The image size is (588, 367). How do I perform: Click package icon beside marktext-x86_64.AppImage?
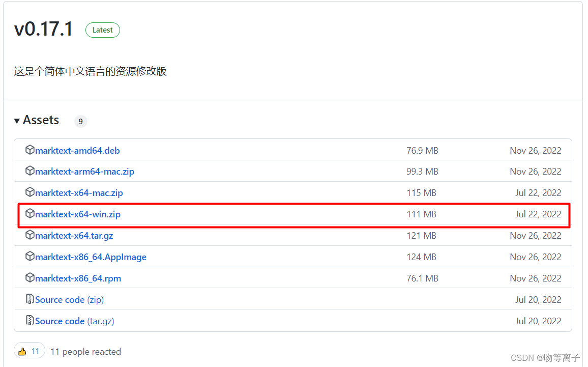30,257
